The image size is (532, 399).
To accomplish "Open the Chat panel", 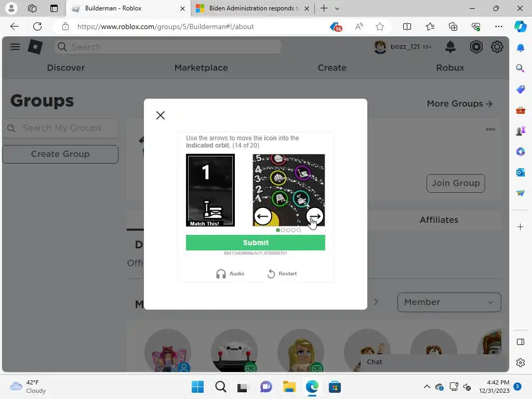I will point(435,362).
